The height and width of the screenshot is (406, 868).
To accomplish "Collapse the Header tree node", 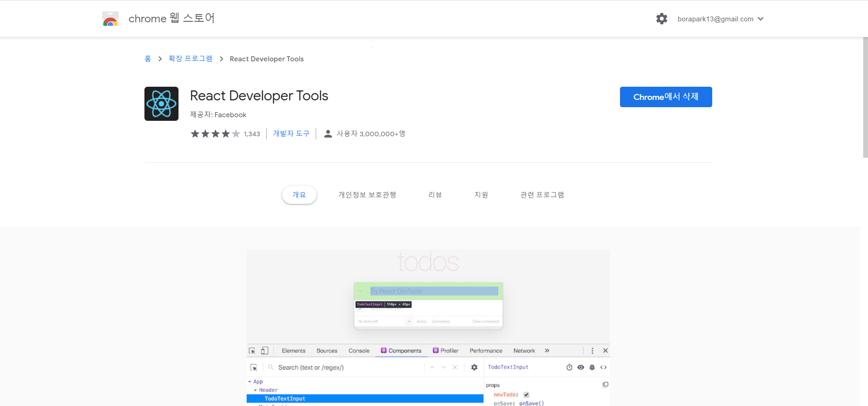I will [255, 390].
